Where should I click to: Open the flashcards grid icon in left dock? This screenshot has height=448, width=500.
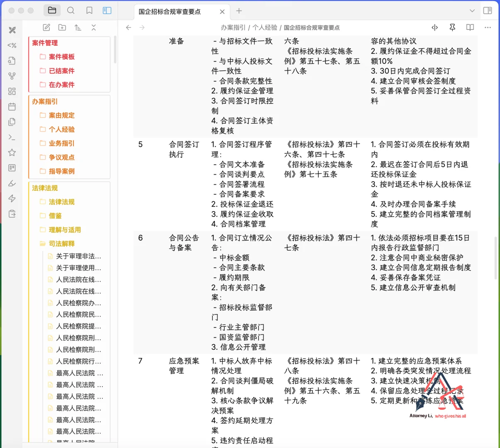point(12,90)
